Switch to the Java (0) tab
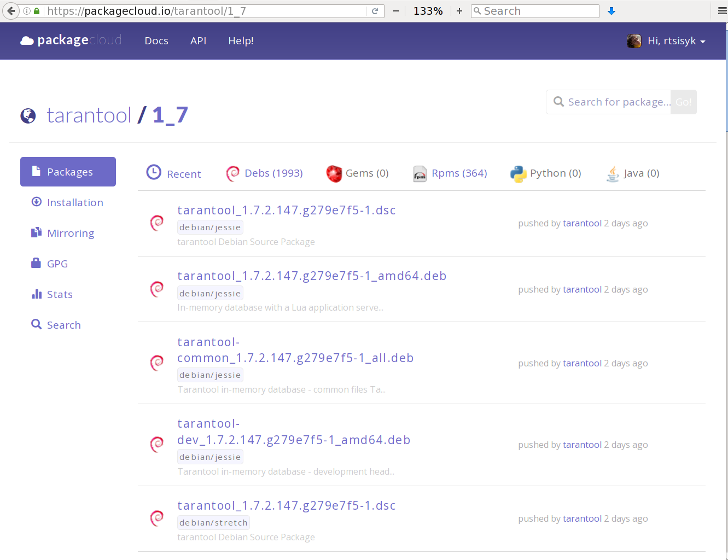This screenshot has width=728, height=560. pos(642,173)
